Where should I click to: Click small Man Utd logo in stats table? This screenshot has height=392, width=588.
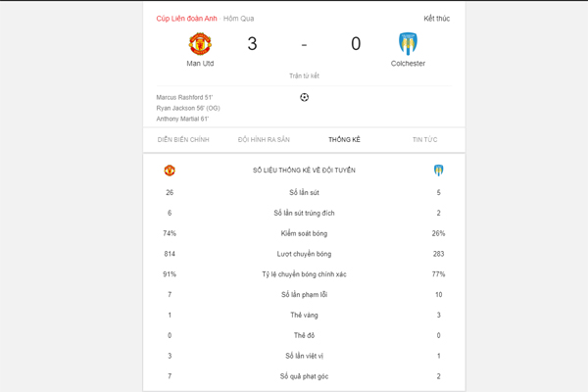tap(170, 171)
